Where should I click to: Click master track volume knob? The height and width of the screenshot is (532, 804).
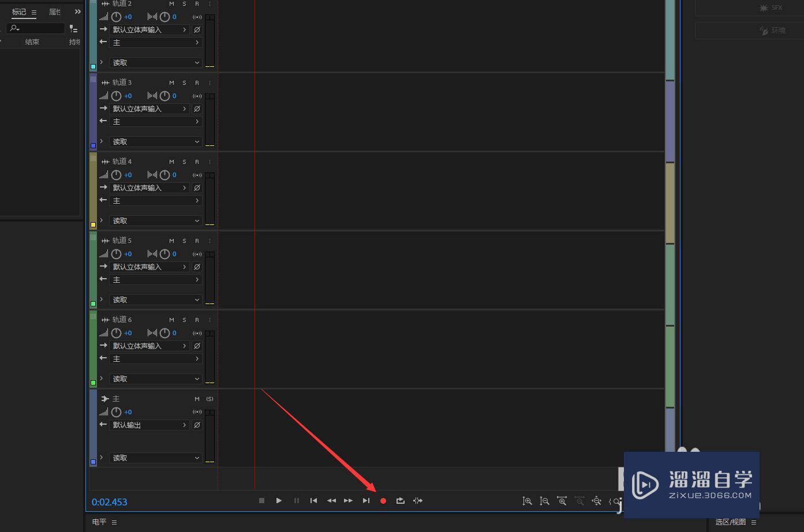click(x=116, y=412)
